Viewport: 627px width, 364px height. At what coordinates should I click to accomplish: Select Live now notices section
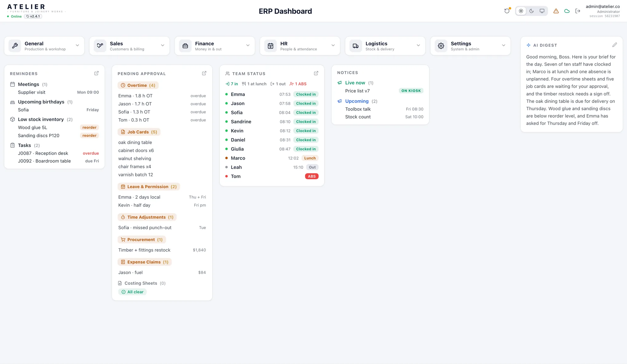tap(355, 83)
